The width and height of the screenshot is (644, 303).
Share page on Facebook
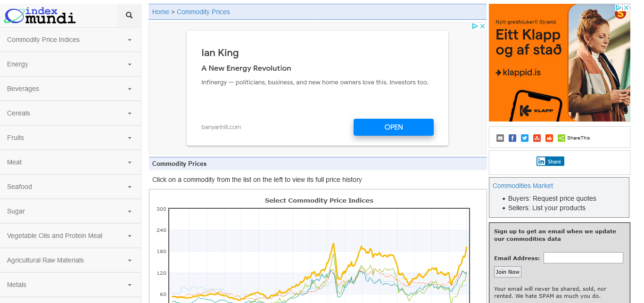(512, 138)
